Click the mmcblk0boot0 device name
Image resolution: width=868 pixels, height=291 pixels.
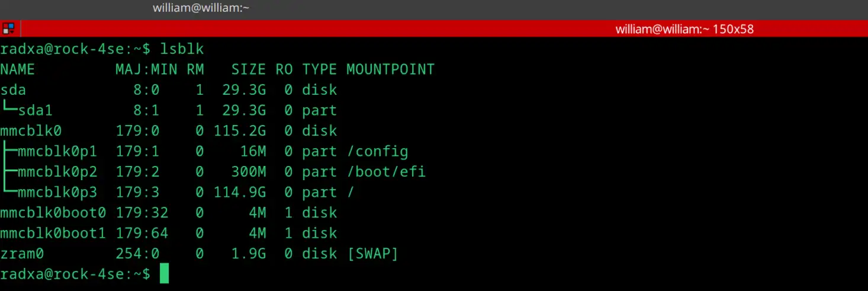53,212
